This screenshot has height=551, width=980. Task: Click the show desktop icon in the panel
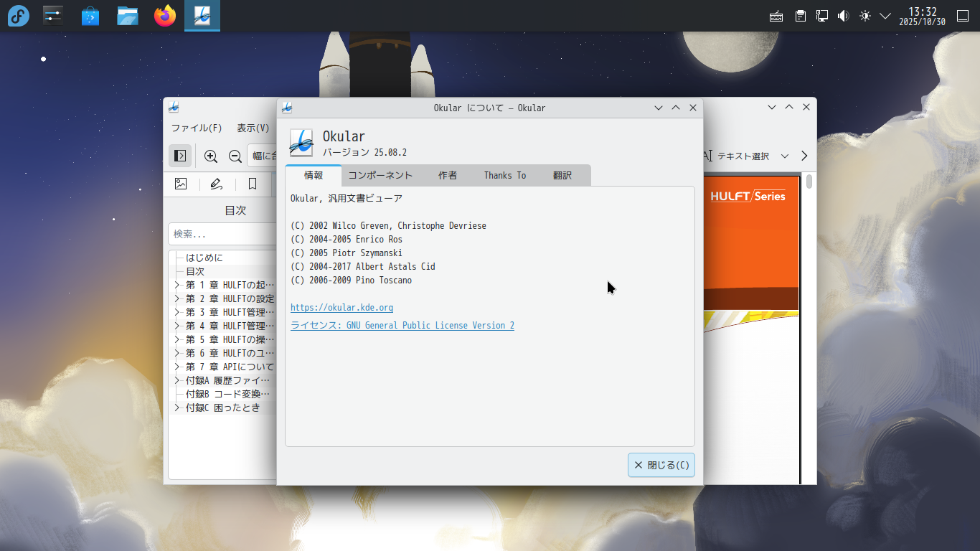(963, 16)
